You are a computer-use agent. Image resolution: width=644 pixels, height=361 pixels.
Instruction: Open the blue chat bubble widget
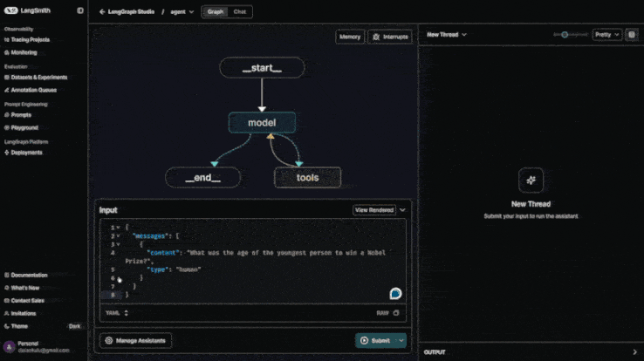(x=395, y=294)
